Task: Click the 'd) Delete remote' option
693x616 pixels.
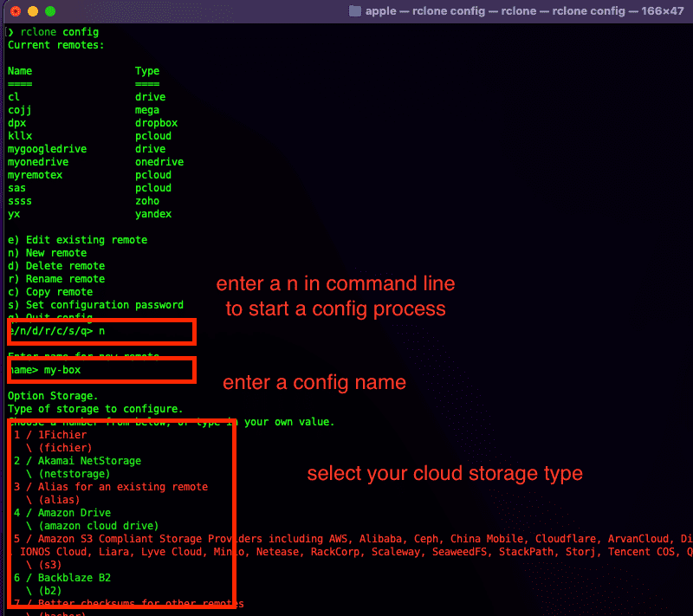Action: pos(56,266)
